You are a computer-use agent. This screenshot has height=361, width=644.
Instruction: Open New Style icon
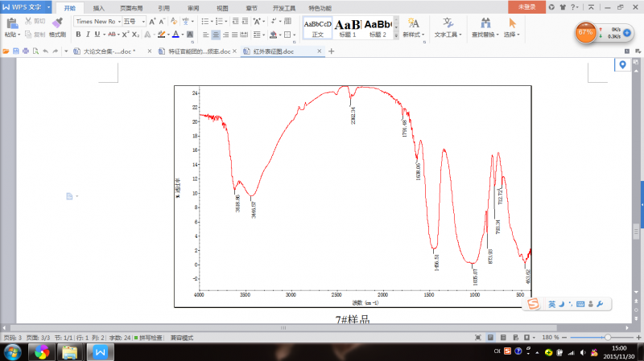click(413, 23)
